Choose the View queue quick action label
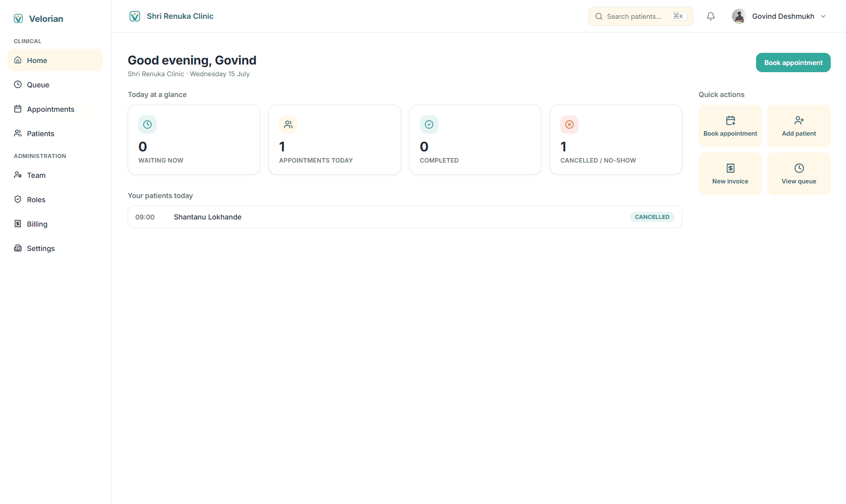The image size is (846, 504). point(799,181)
